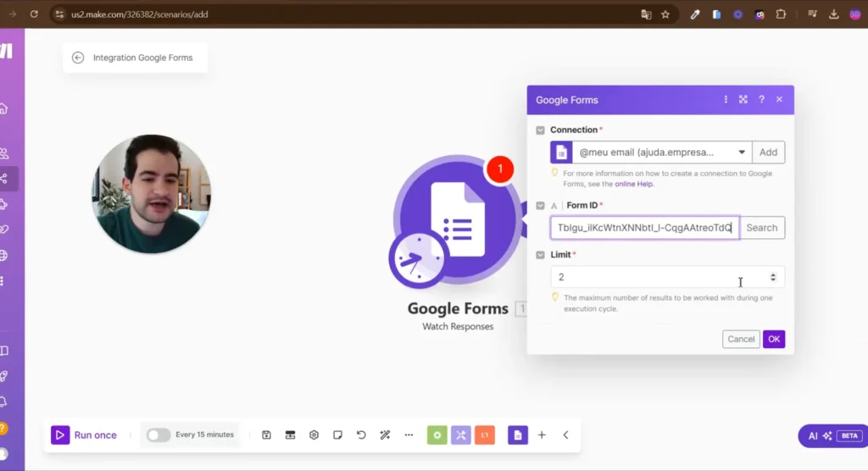
Task: Click the purple Tools icon
Action: coord(460,435)
